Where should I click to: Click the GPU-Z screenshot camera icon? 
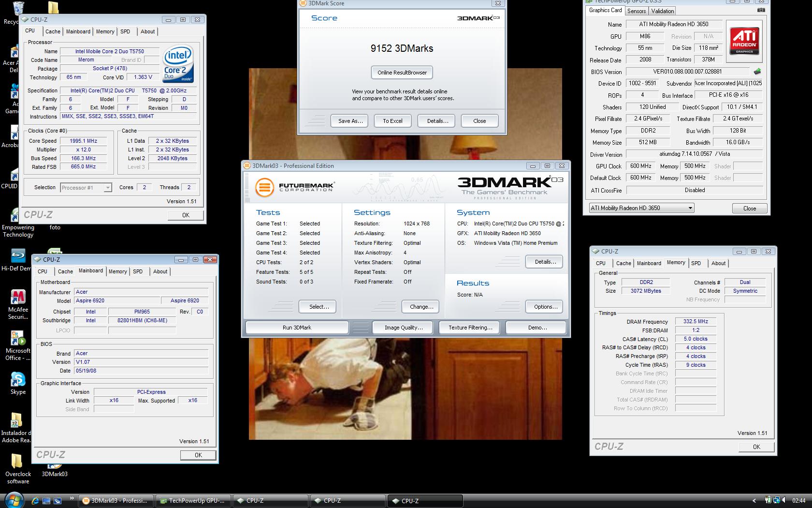[761, 10]
